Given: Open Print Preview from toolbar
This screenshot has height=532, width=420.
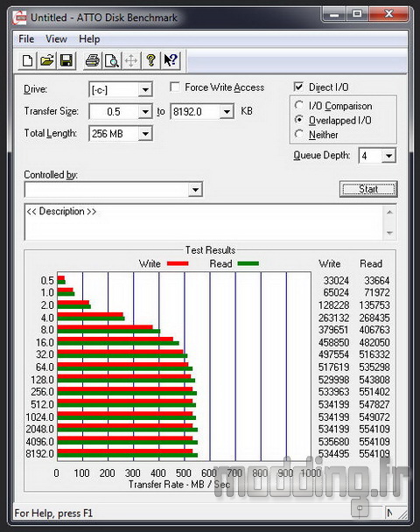Looking at the screenshot, I should pos(112,61).
